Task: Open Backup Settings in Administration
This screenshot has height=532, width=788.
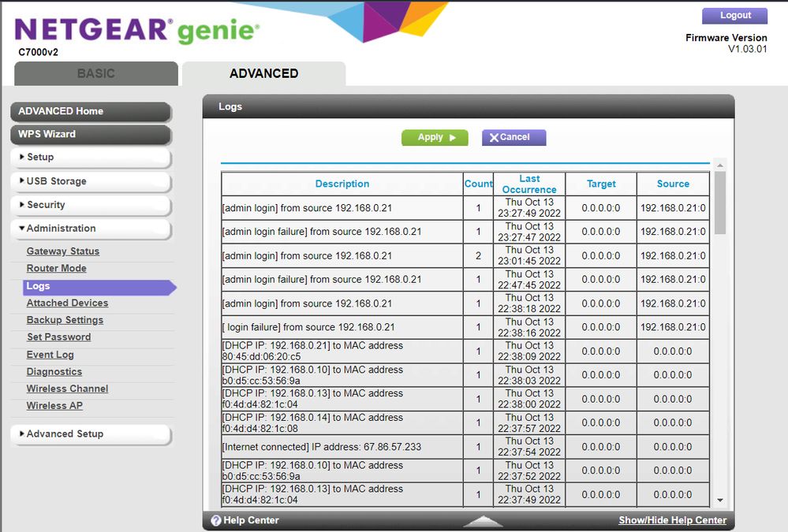Action: [x=65, y=320]
